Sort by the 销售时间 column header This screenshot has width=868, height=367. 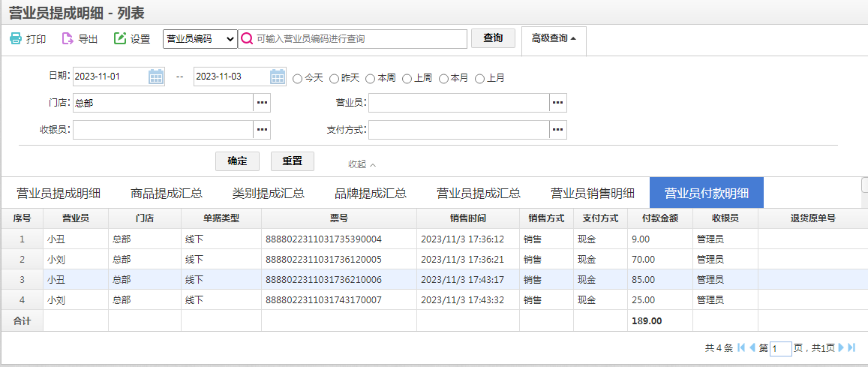468,218
